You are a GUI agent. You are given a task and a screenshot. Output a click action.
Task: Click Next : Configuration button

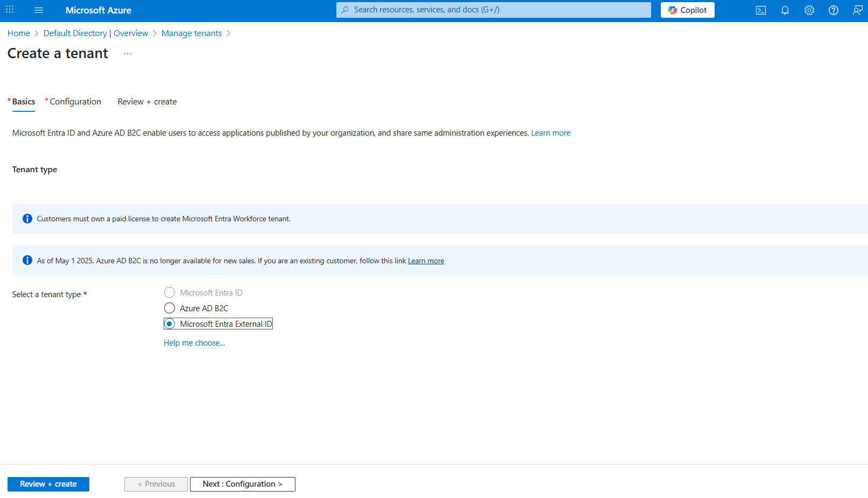click(x=243, y=484)
